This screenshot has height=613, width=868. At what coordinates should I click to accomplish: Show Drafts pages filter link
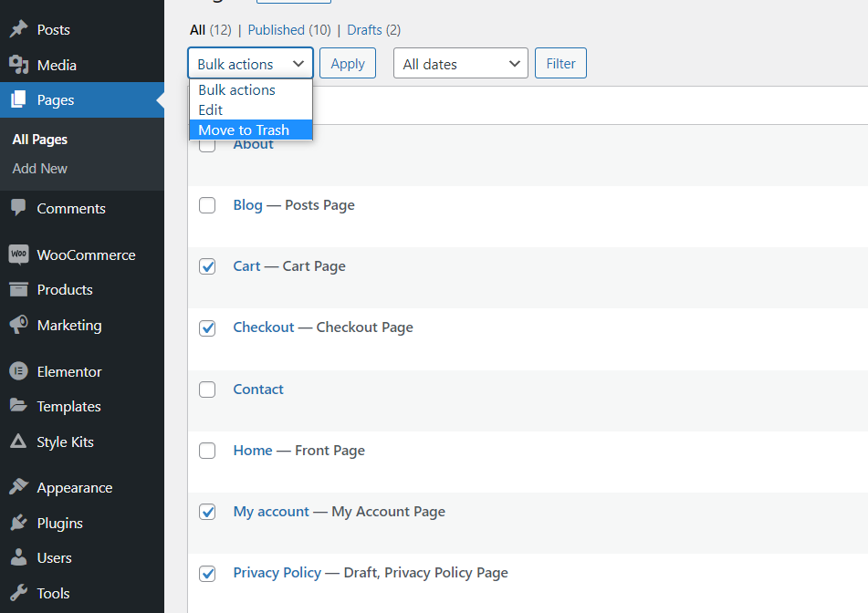pyautogui.click(x=364, y=30)
